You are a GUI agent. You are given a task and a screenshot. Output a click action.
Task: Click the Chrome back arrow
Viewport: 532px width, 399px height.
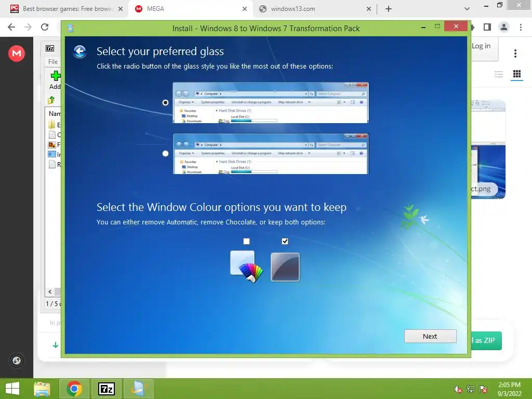[11, 27]
